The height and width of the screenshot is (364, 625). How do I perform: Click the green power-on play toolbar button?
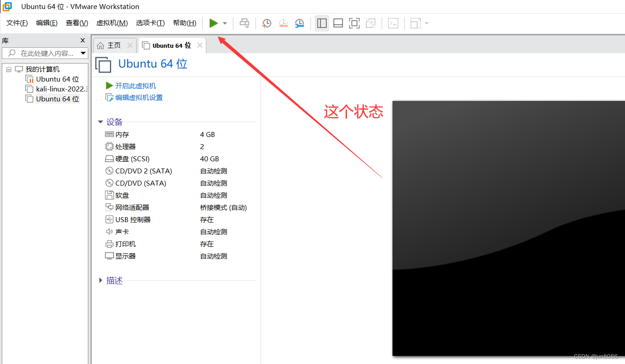[x=214, y=23]
